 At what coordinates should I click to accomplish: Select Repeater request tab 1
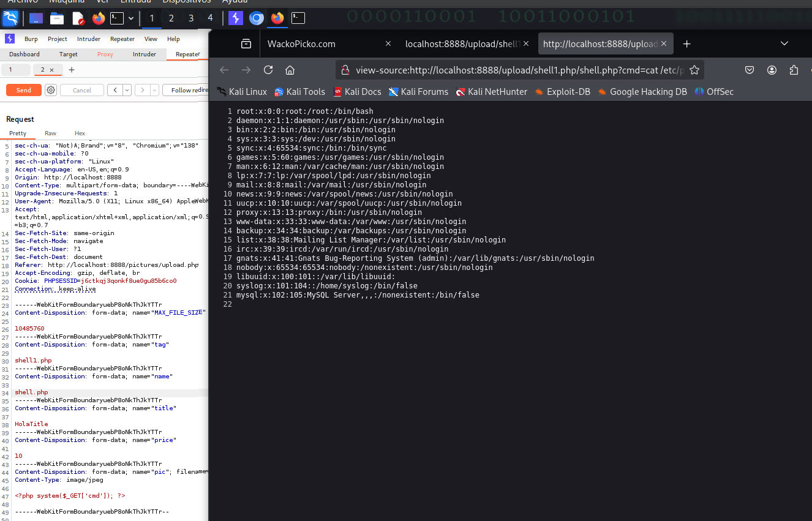(16, 70)
